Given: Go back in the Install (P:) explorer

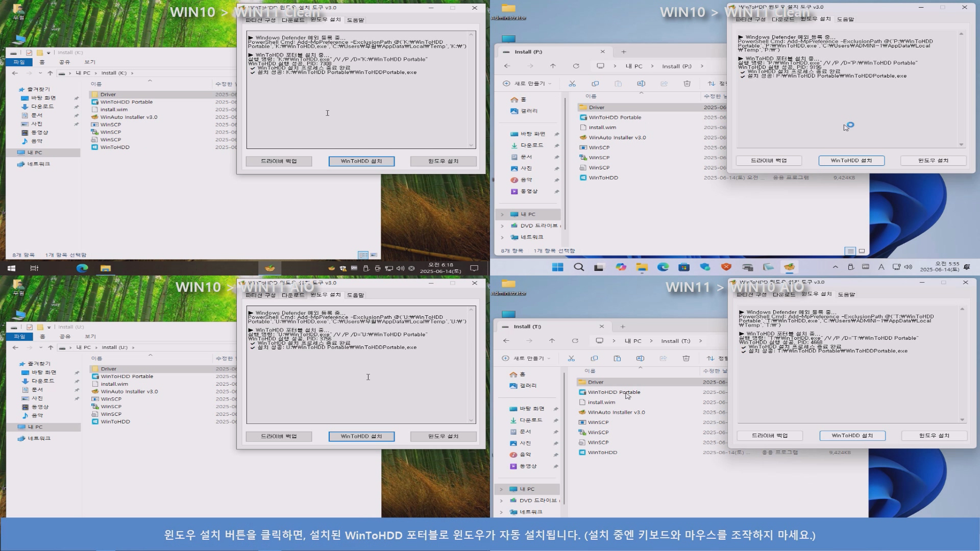Looking at the screenshot, I should (x=507, y=66).
